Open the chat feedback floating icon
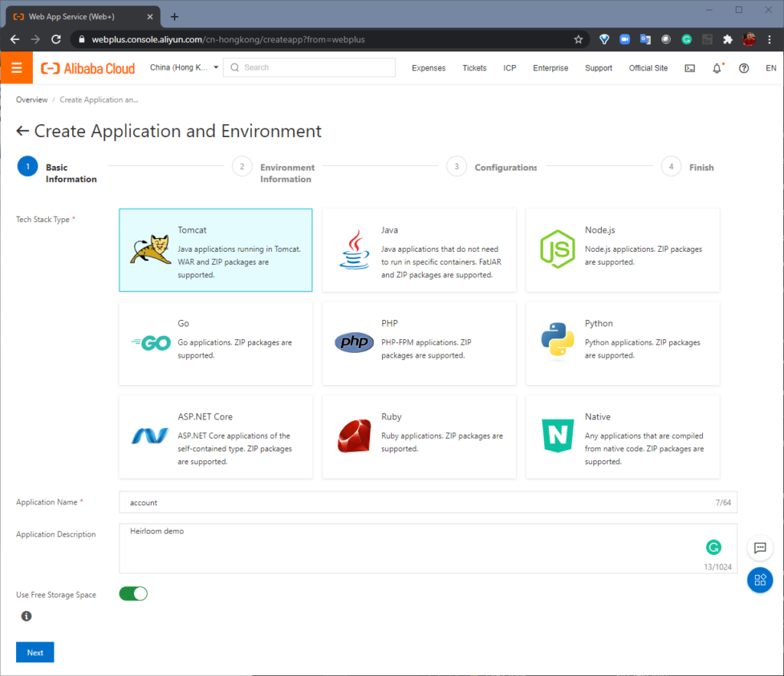784x676 pixels. tap(760, 547)
